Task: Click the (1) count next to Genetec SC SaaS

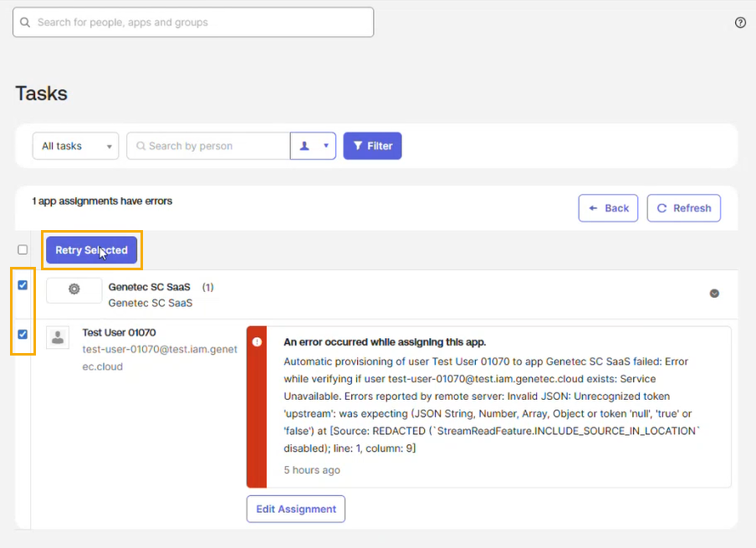Action: (207, 287)
